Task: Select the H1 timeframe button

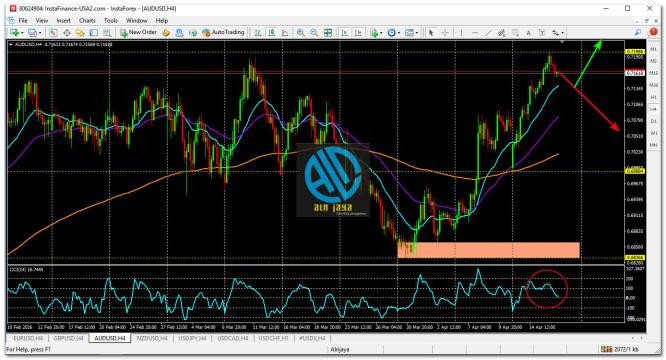Action: pos(654,98)
